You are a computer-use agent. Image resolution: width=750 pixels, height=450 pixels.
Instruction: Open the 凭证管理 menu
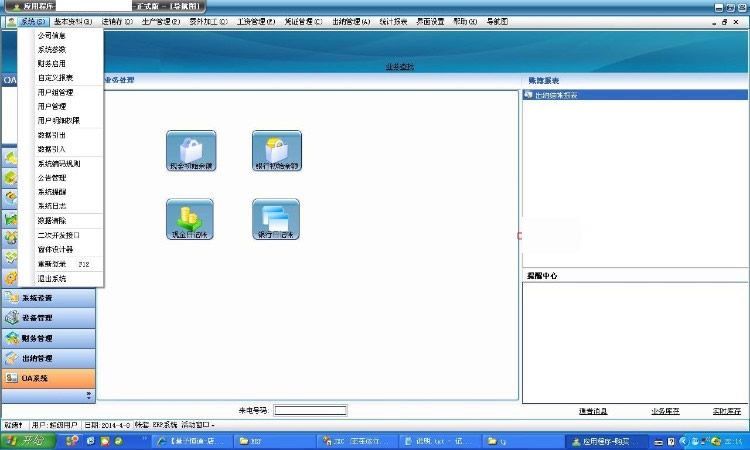pyautogui.click(x=303, y=22)
